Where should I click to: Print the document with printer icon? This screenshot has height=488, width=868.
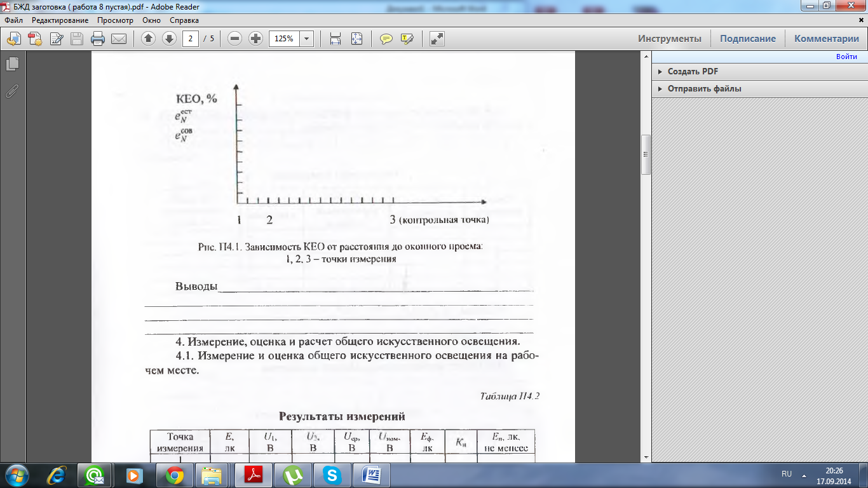pyautogui.click(x=98, y=39)
